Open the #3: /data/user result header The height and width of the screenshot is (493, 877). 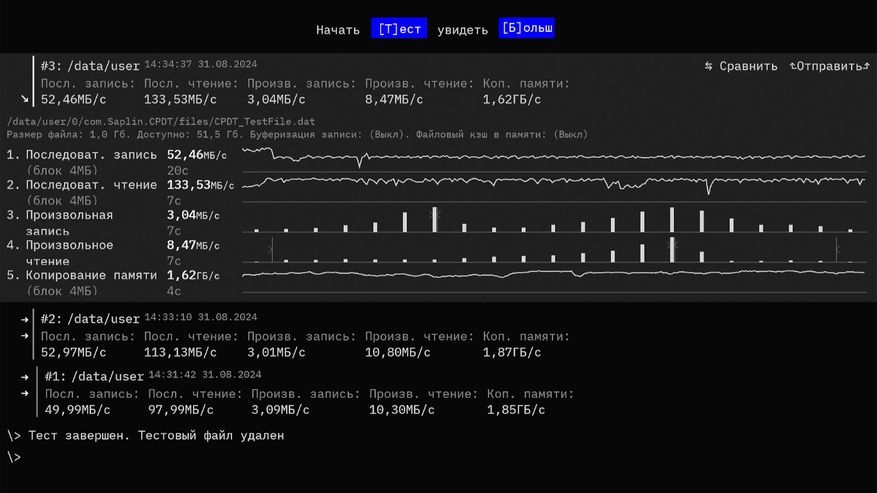pyautogui.click(x=90, y=66)
